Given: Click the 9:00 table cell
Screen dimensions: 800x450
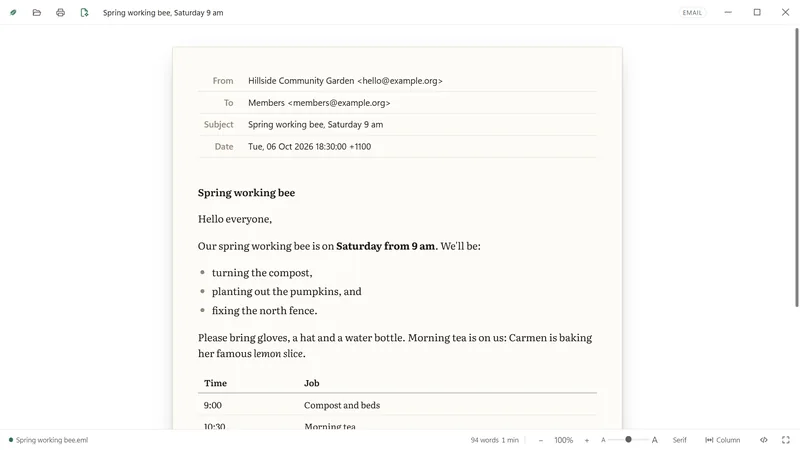Looking at the screenshot, I should tap(213, 405).
